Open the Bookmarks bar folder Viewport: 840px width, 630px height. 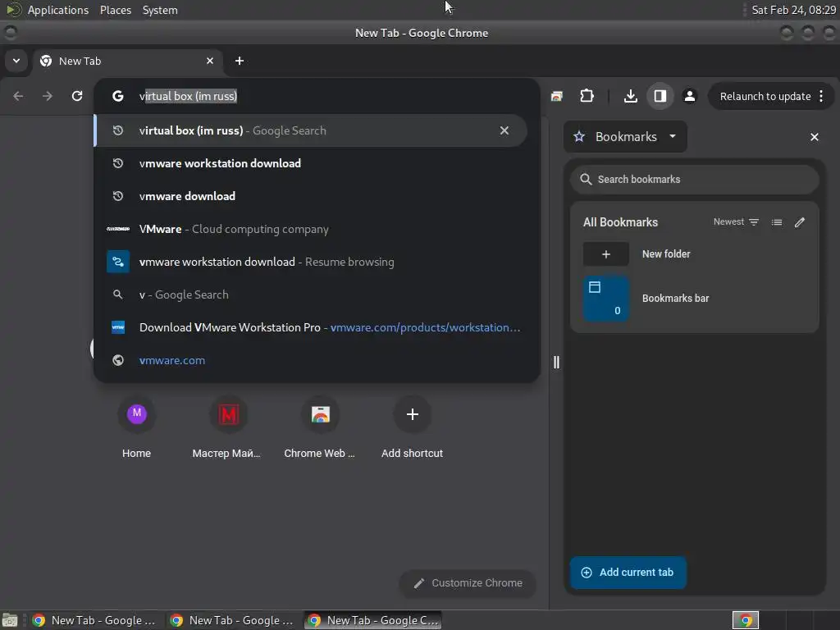tap(694, 299)
